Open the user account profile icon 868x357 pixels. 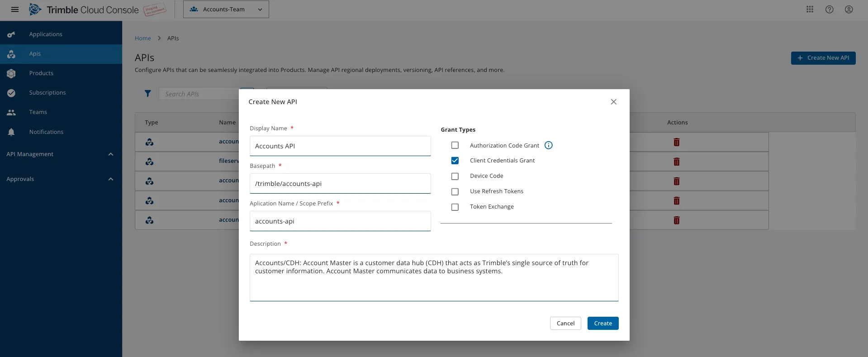pos(849,10)
